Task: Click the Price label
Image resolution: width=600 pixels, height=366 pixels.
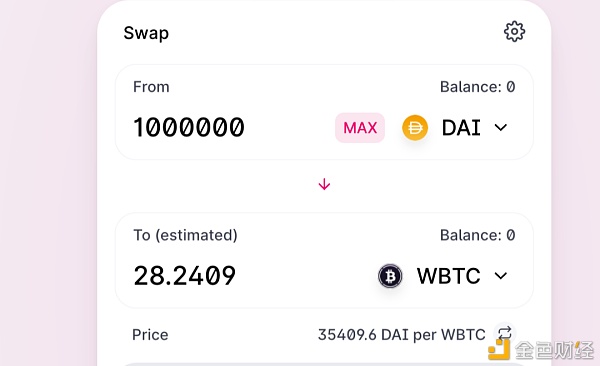Action: (x=150, y=335)
